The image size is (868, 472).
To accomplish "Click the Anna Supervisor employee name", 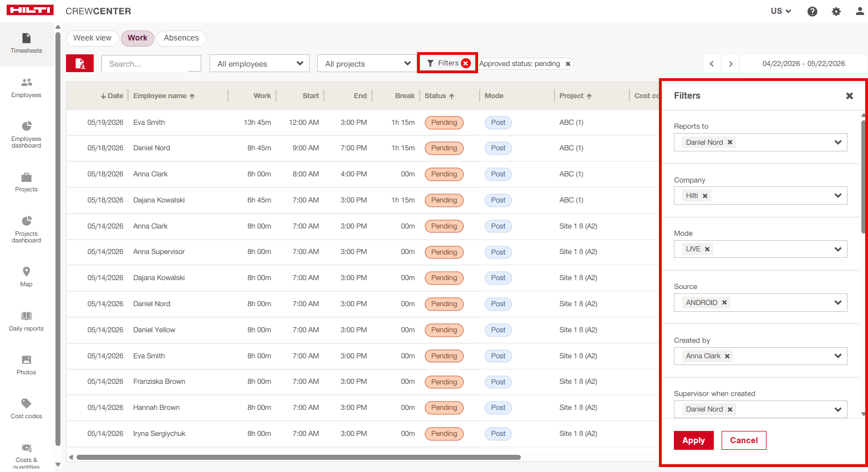I will (159, 252).
